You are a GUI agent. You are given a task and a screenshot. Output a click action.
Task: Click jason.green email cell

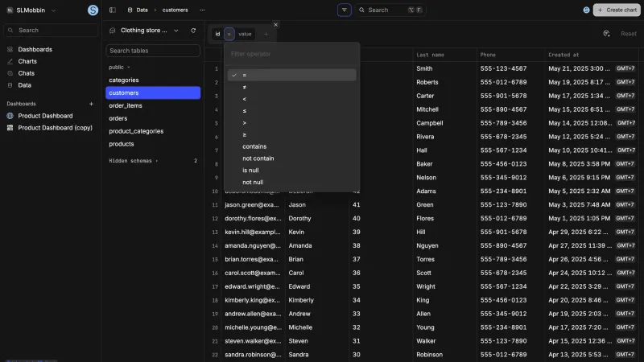252,205
